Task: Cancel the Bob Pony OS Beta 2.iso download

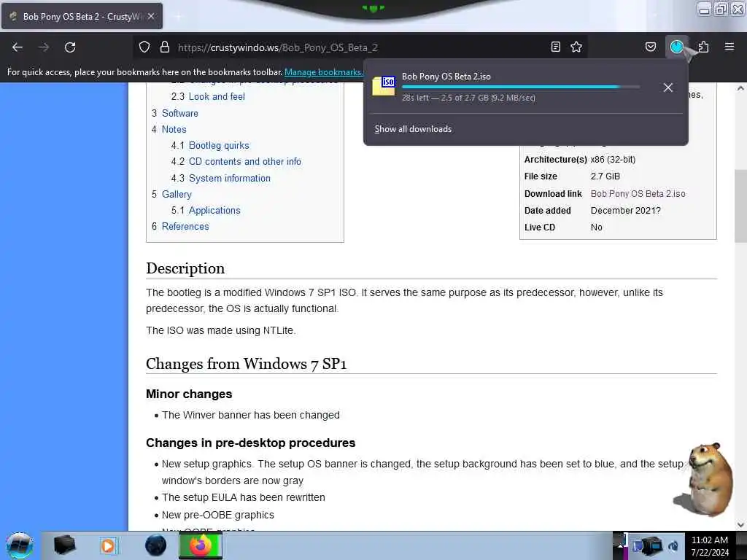Action: coord(668,87)
